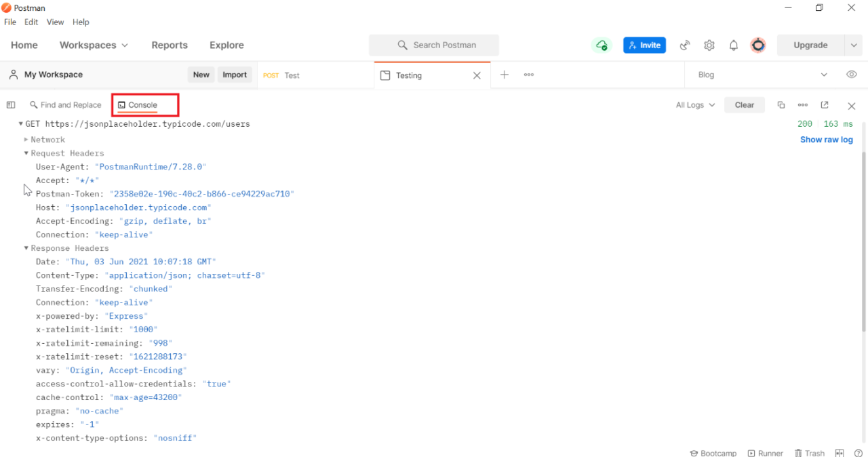
Task: Open the console three-dot options menu
Action: tap(803, 105)
